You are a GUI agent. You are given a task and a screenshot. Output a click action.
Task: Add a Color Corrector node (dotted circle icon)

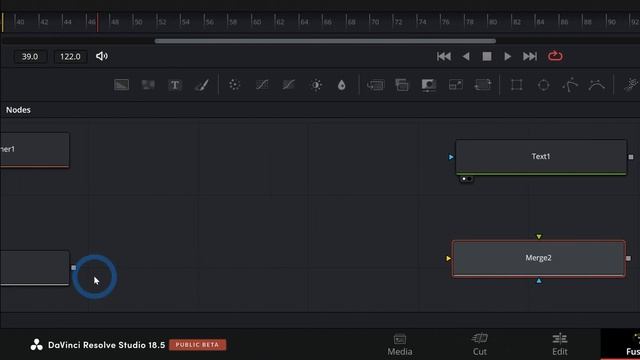pos(234,85)
